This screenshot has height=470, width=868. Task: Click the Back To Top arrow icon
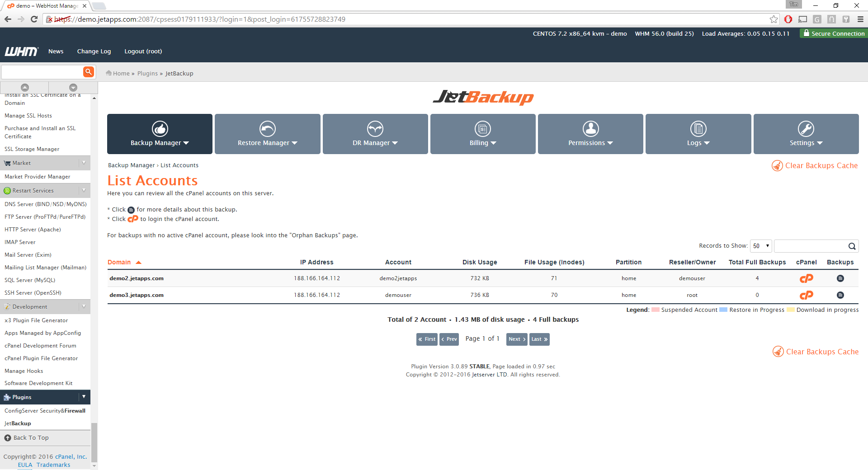[x=8, y=437]
